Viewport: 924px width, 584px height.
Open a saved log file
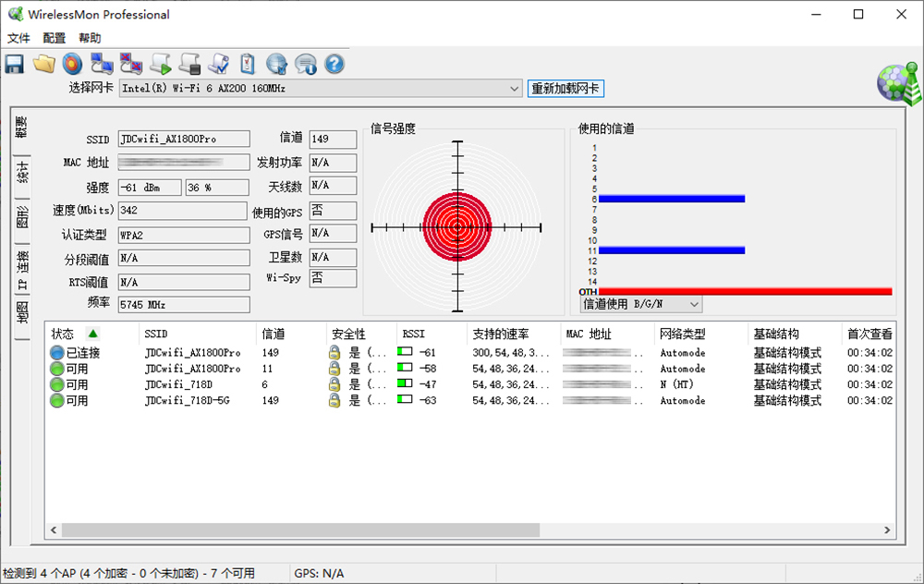click(43, 63)
